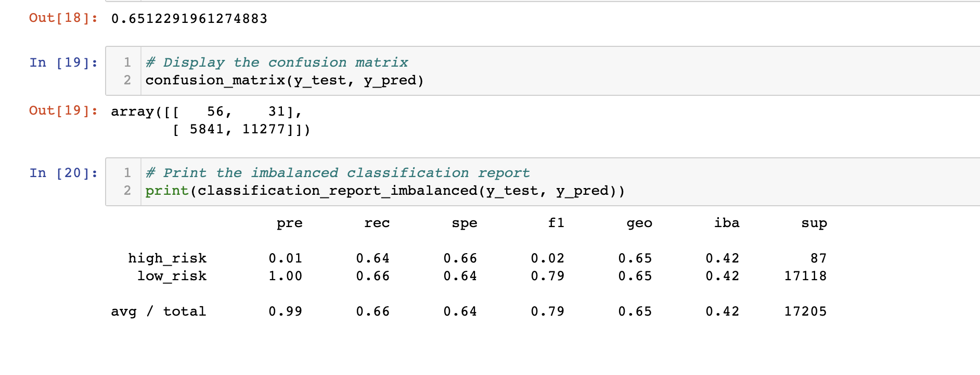
Task: Click the accuracy score 0.6512291961274883 output
Action: pyautogui.click(x=189, y=19)
